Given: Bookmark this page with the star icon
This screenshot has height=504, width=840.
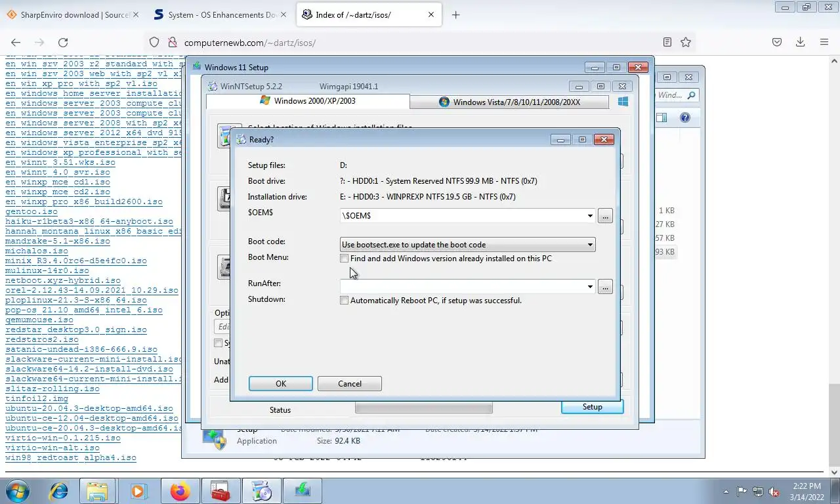Looking at the screenshot, I should pyautogui.click(x=686, y=42).
